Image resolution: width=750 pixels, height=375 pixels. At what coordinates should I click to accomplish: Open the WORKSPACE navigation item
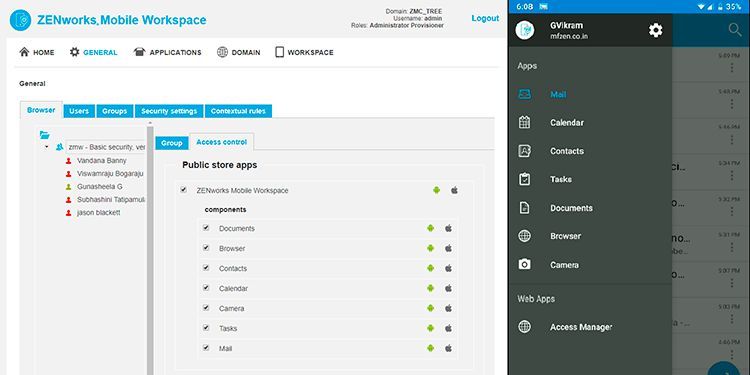304,52
